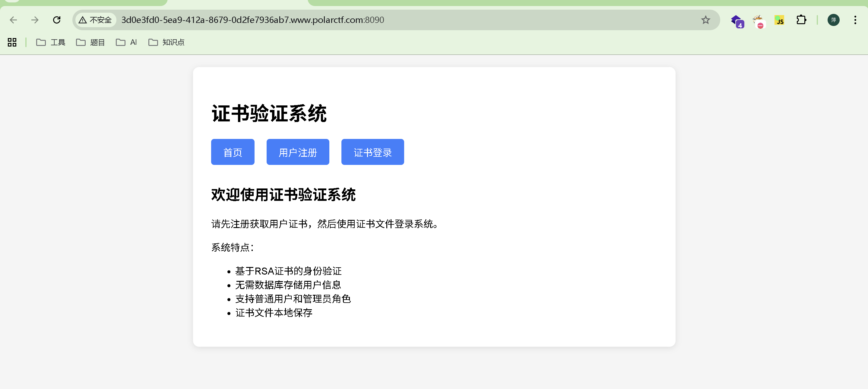Image resolution: width=868 pixels, height=389 pixels.
Task: Show site info for 不安全 warning
Action: pyautogui.click(x=95, y=20)
